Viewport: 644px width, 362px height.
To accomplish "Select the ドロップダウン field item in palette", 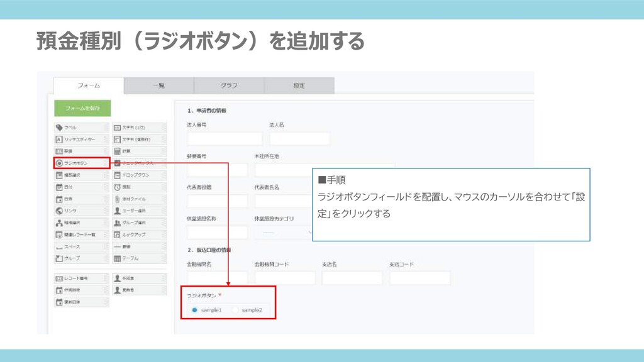I will (x=140, y=175).
